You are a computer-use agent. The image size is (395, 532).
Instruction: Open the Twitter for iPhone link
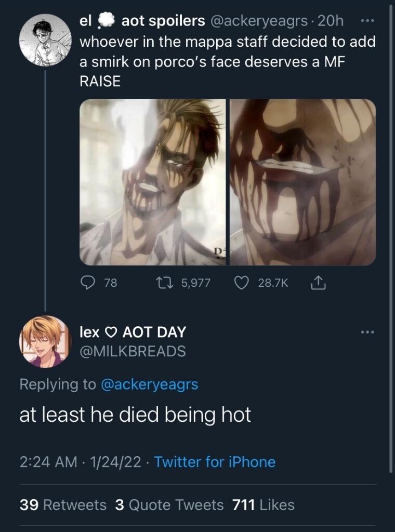pos(215,462)
